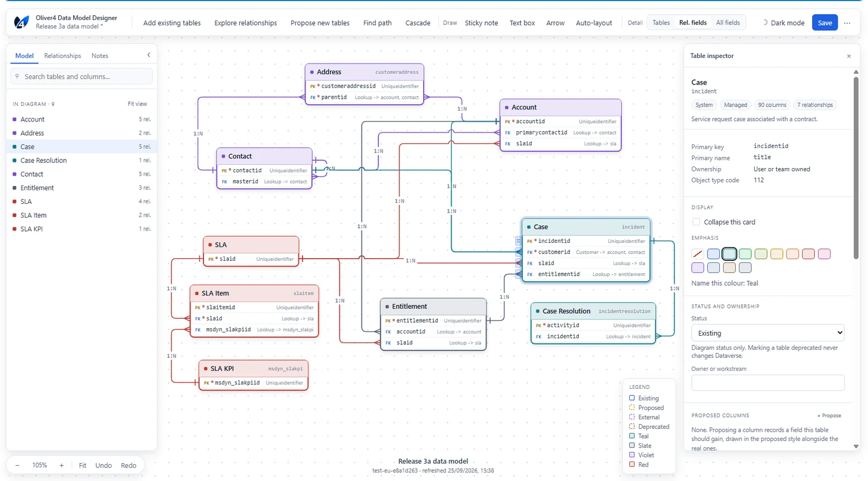Close the Table inspector panel
The width and height of the screenshot is (868, 481).
849,56
